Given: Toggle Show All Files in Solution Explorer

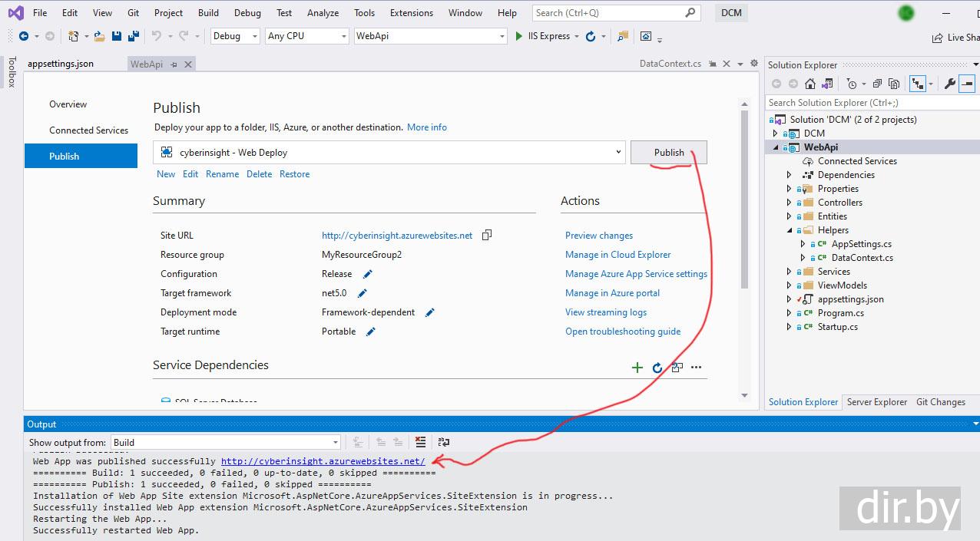Looking at the screenshot, I should (894, 84).
